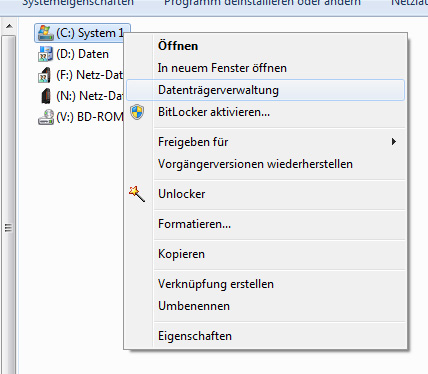
Task: Choose Verknüpfung erstellen
Action: point(216,284)
